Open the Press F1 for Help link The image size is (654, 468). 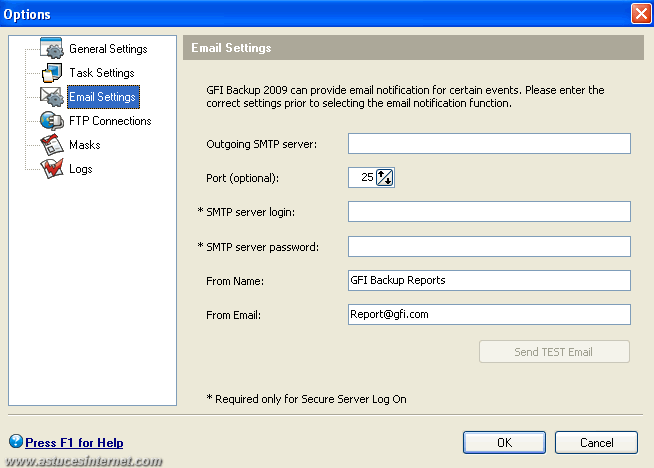coord(74,443)
